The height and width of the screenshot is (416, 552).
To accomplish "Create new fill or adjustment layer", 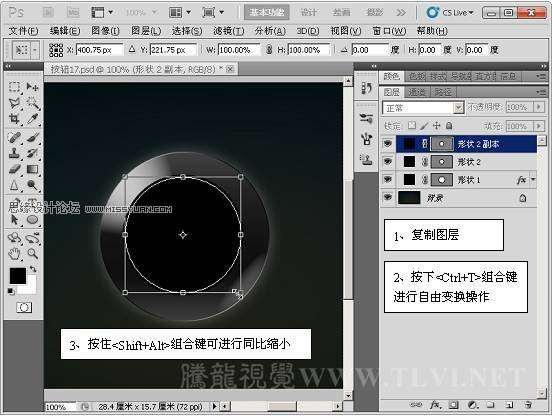I will [472, 405].
